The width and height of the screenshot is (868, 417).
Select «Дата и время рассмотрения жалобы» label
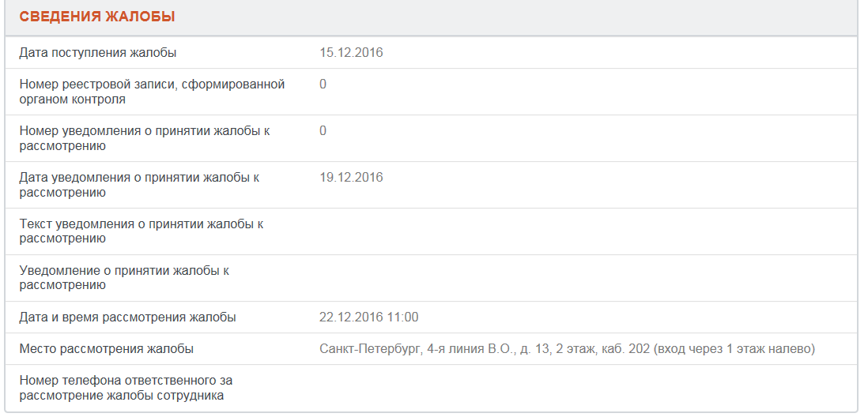pos(127,317)
